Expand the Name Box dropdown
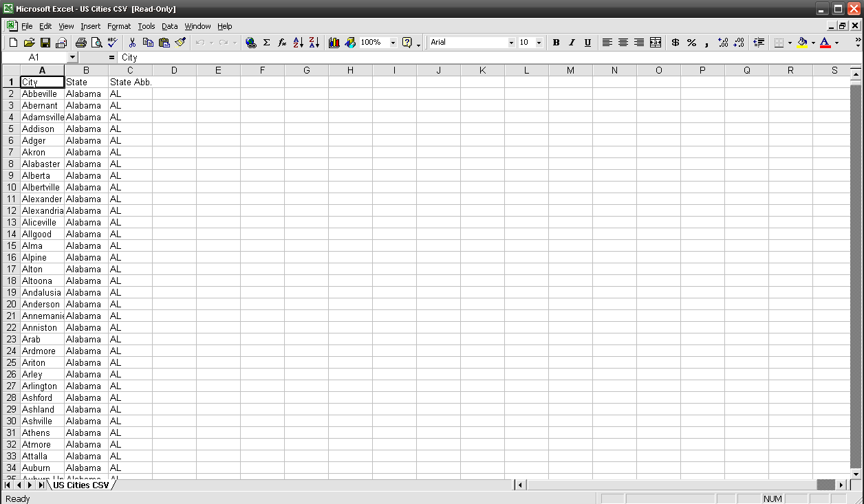The height and width of the screenshot is (504, 864). (72, 58)
